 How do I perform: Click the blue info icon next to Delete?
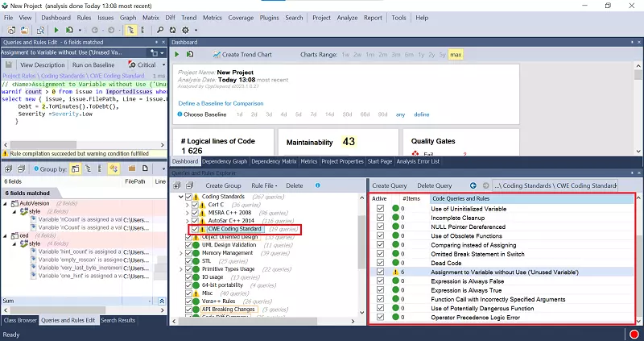point(317,185)
